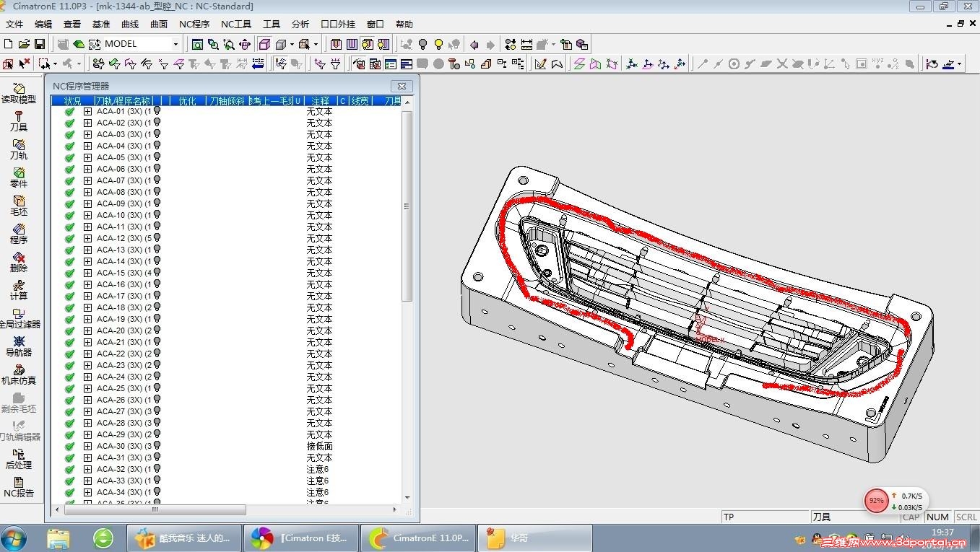The width and height of the screenshot is (980, 552).
Task: Open the NC程序 menu
Action: coord(194,25)
